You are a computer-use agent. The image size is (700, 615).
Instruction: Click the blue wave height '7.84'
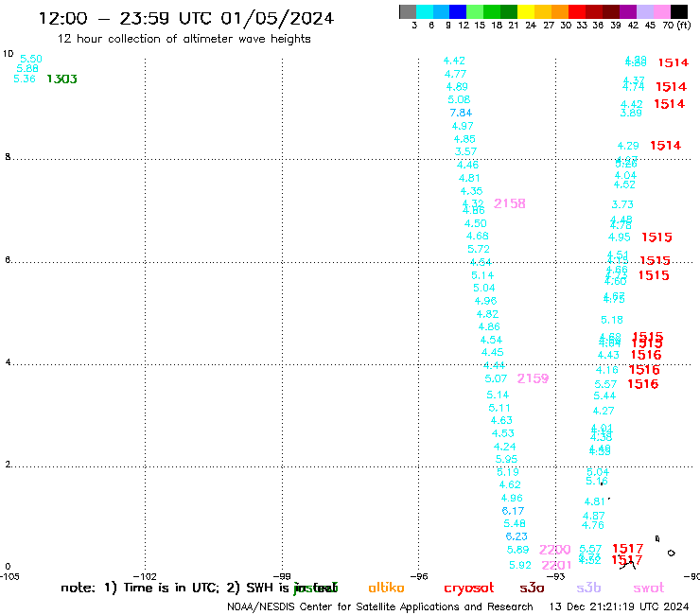461,113
